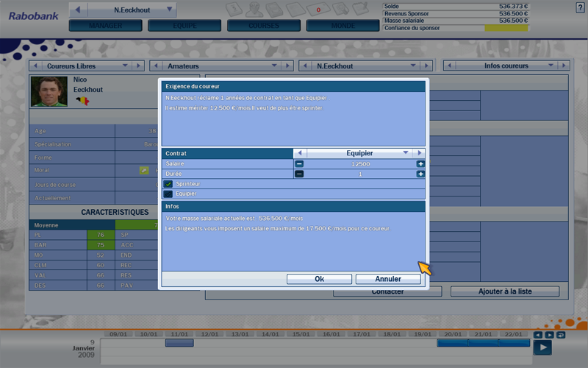
Task: Expand the Coureurs Libres dropdown
Action: [x=125, y=66]
